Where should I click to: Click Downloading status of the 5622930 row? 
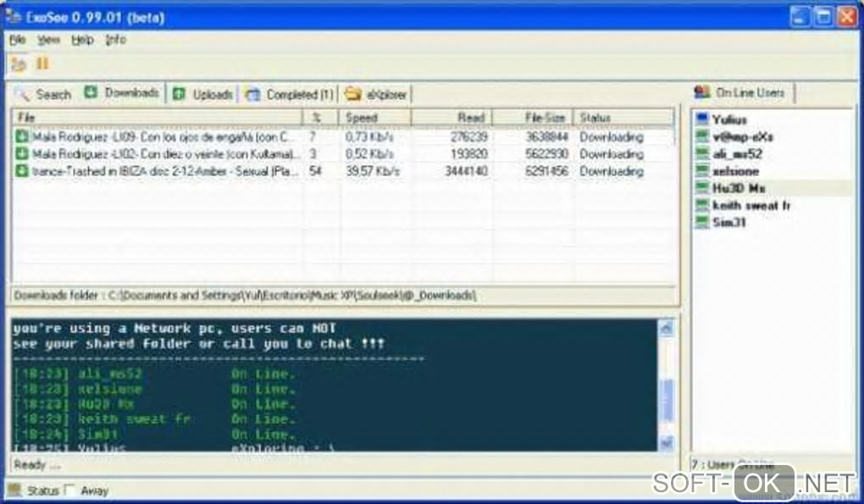coord(611,153)
